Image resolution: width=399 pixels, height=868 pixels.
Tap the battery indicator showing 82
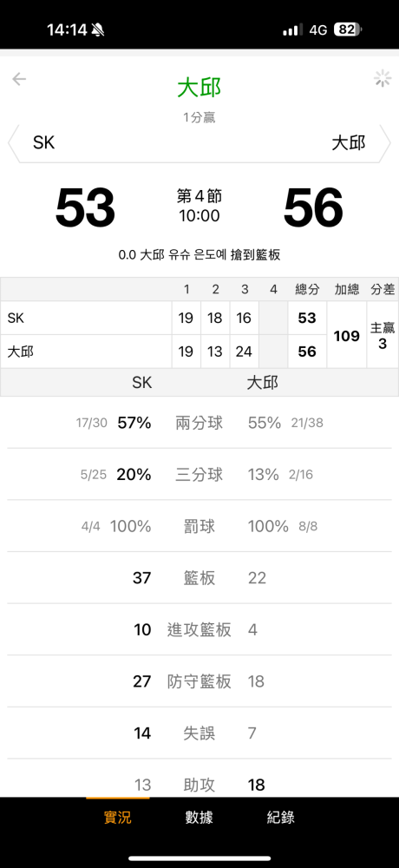[349, 30]
